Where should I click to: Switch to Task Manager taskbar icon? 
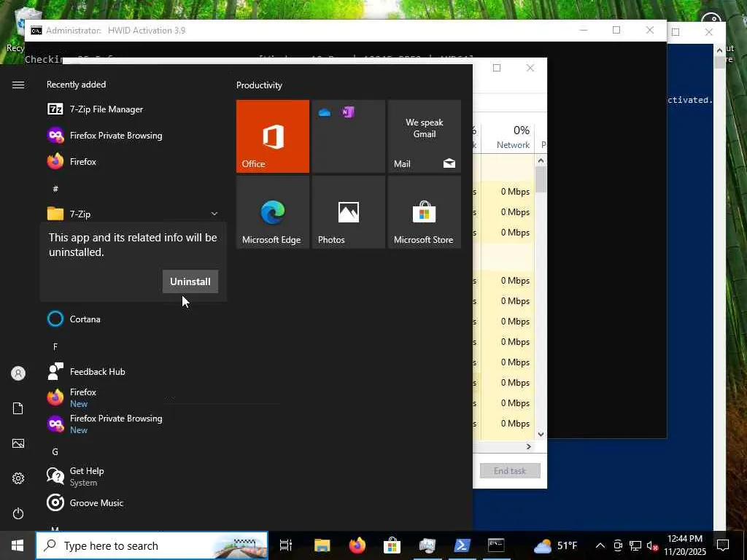[427, 545]
